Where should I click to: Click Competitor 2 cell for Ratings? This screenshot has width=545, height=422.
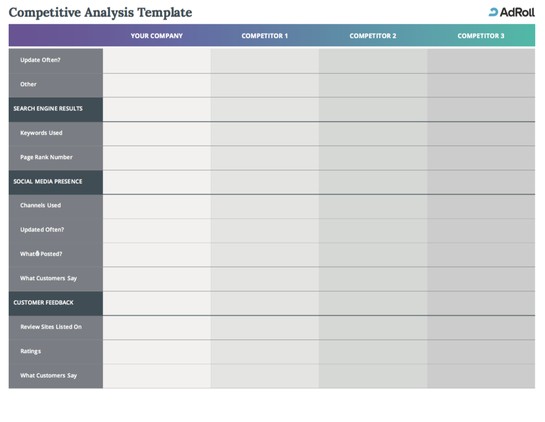coord(373,352)
